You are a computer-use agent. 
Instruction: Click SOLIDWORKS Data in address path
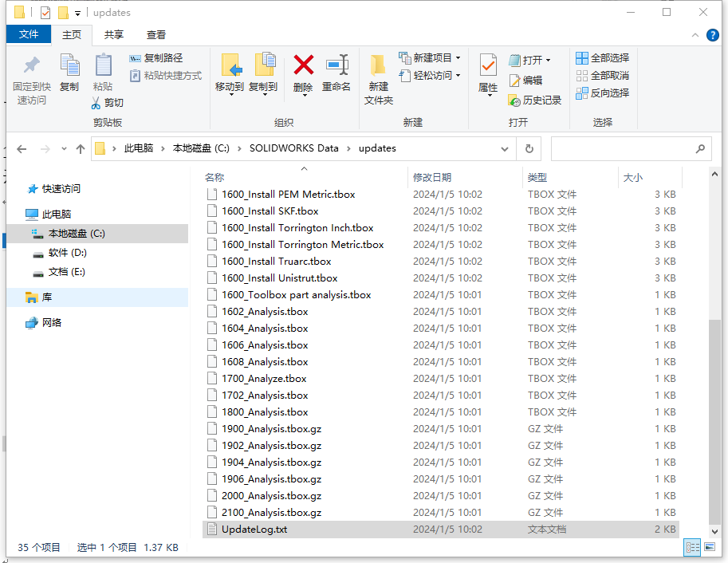coord(294,148)
